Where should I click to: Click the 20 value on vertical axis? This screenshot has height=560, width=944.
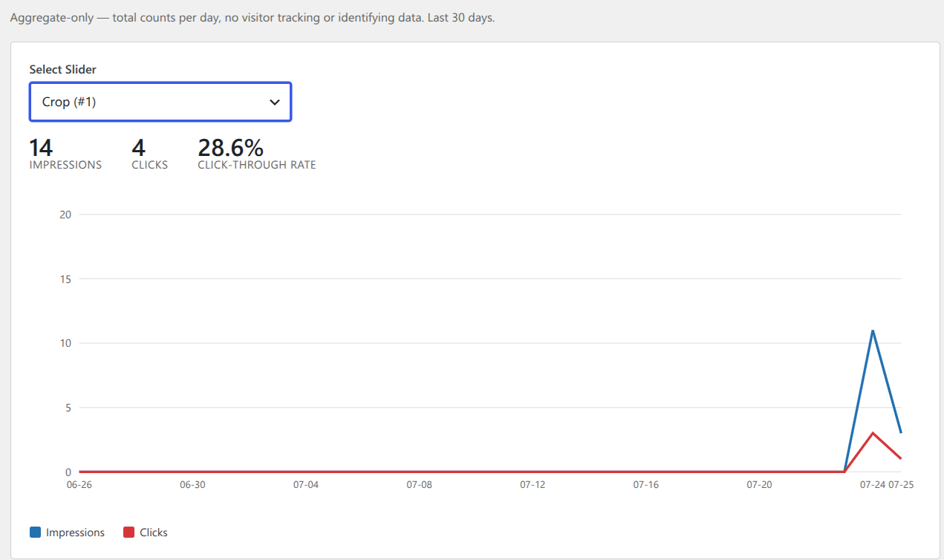pos(65,215)
